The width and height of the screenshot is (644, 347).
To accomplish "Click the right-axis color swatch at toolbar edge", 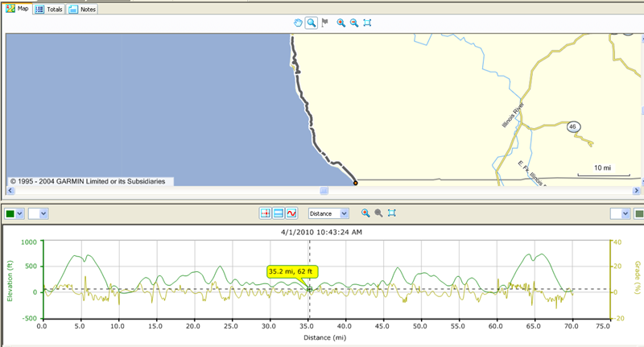I will click(639, 213).
